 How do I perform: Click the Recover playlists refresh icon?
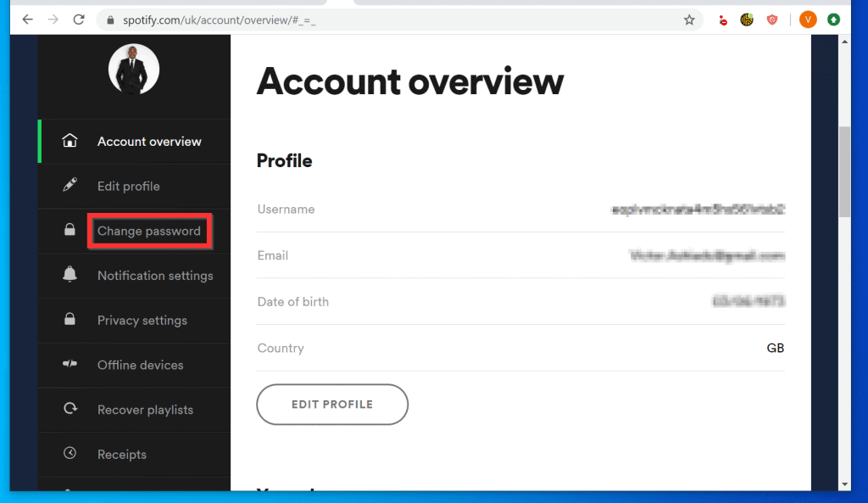pos(70,409)
